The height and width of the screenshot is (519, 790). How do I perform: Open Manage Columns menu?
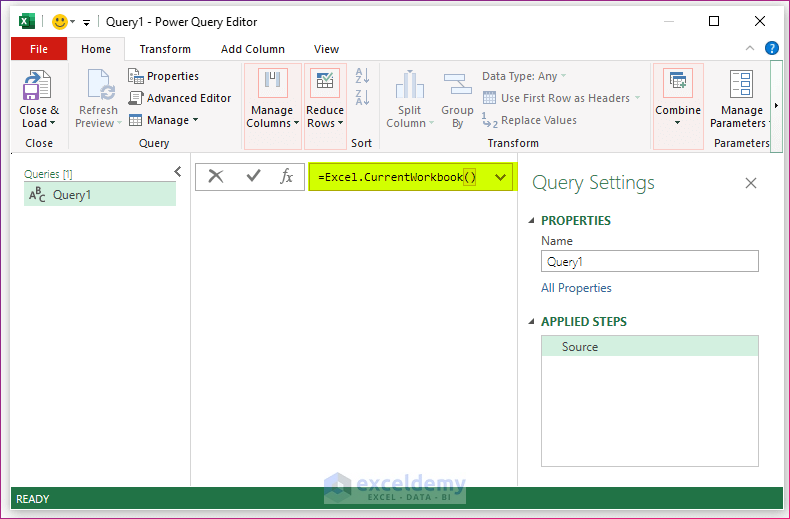coord(273,106)
